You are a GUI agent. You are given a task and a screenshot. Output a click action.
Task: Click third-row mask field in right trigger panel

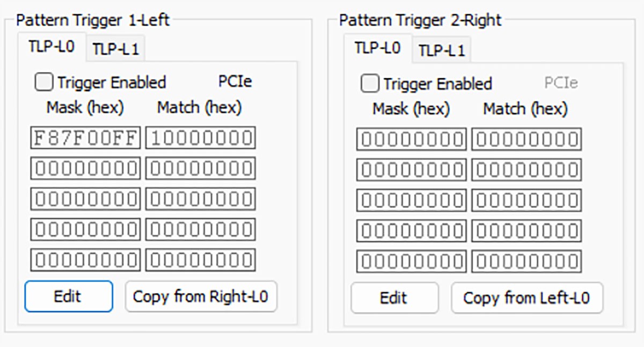pos(411,200)
